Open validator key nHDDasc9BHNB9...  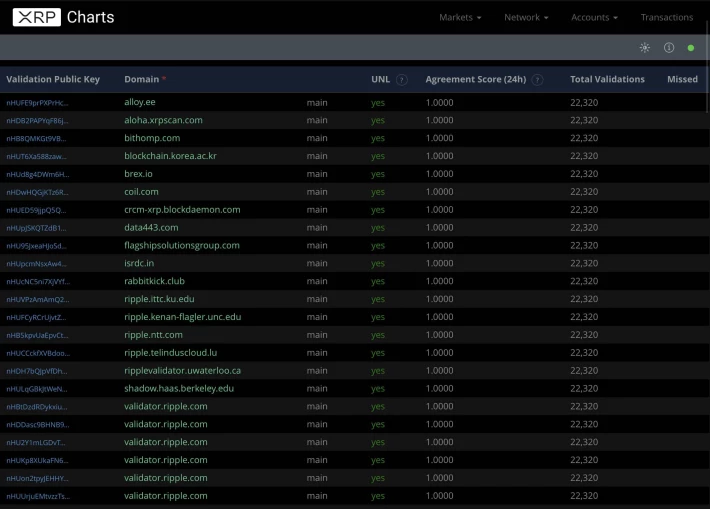(38, 425)
